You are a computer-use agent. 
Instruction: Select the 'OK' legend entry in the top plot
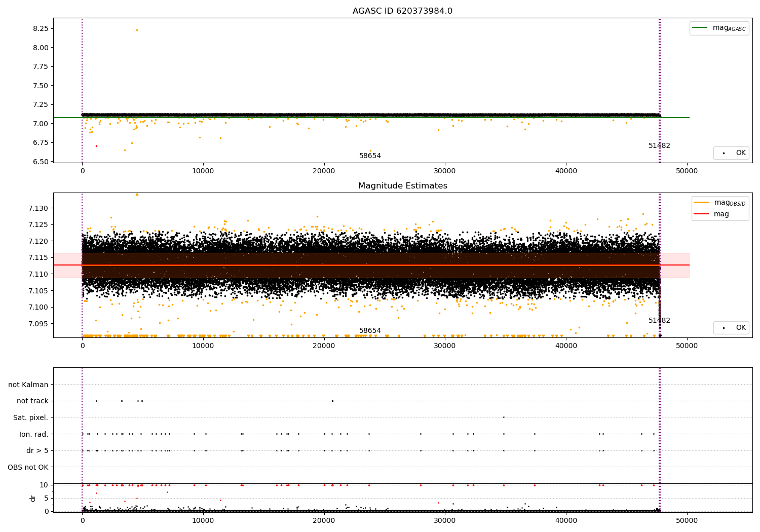pyautogui.click(x=732, y=153)
